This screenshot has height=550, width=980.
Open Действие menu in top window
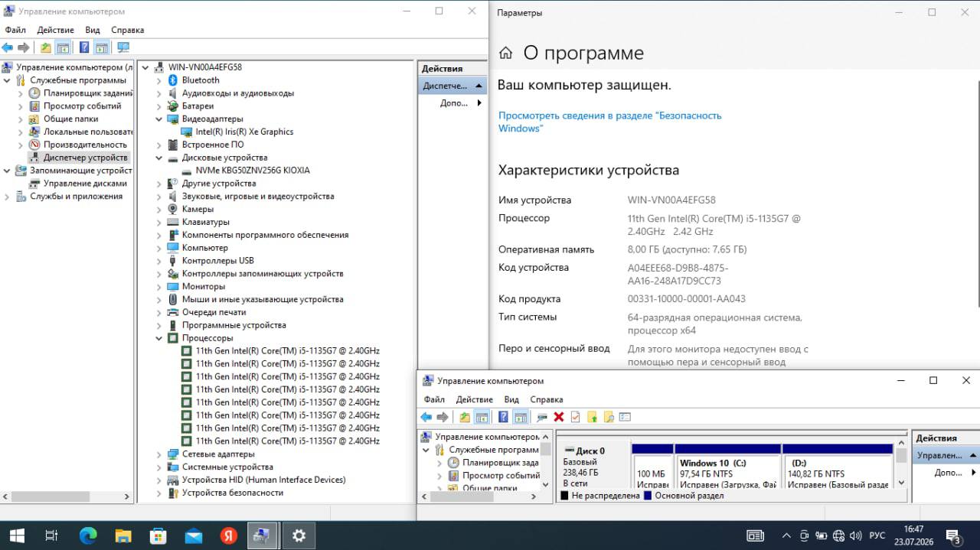pos(55,30)
